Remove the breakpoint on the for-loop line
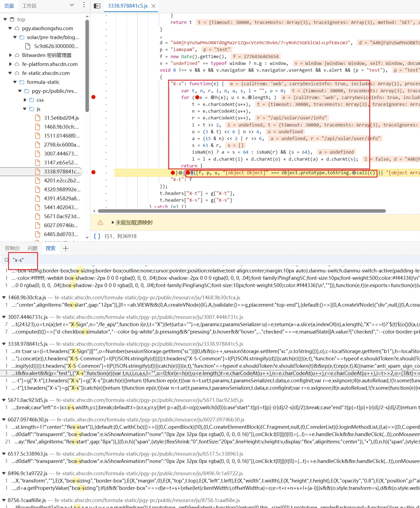This screenshot has height=508, width=420. pyautogui.click(x=94, y=97)
